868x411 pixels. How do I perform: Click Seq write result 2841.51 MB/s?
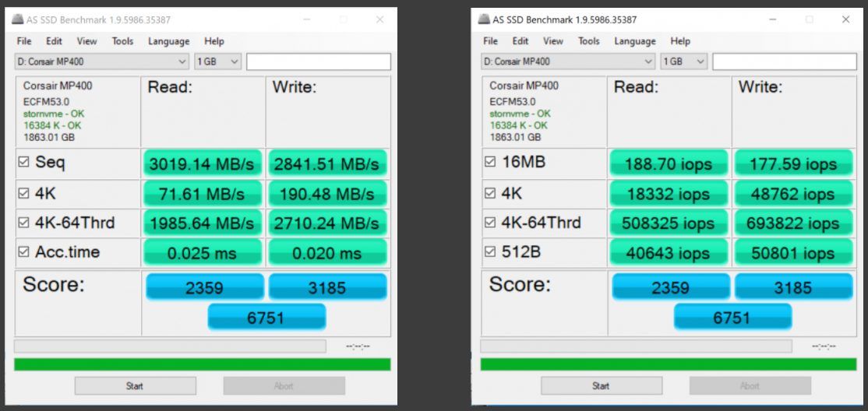pyautogui.click(x=327, y=163)
